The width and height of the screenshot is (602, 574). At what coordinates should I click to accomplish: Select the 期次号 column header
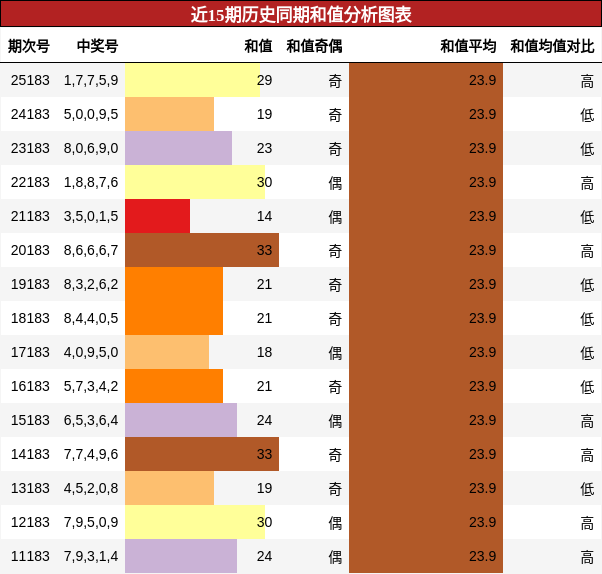29,46
